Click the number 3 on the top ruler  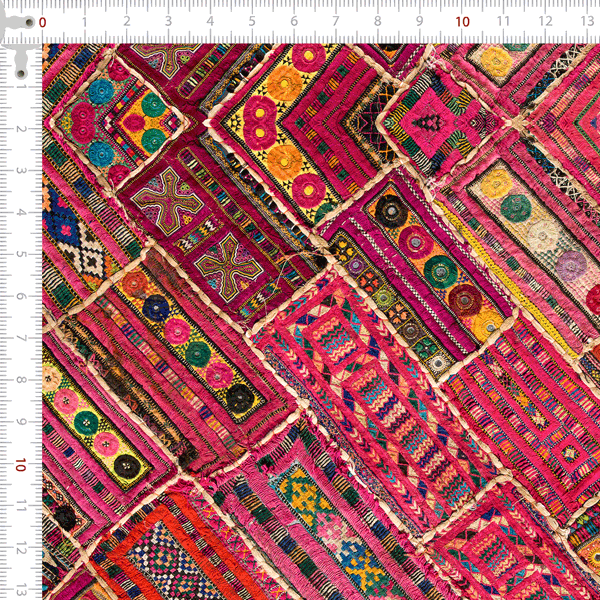(x=168, y=21)
